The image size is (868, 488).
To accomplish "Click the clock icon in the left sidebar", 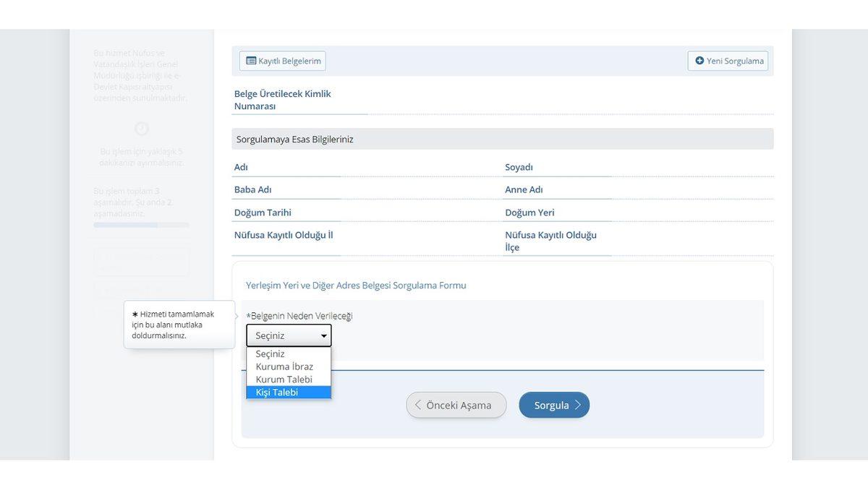I will [x=142, y=129].
